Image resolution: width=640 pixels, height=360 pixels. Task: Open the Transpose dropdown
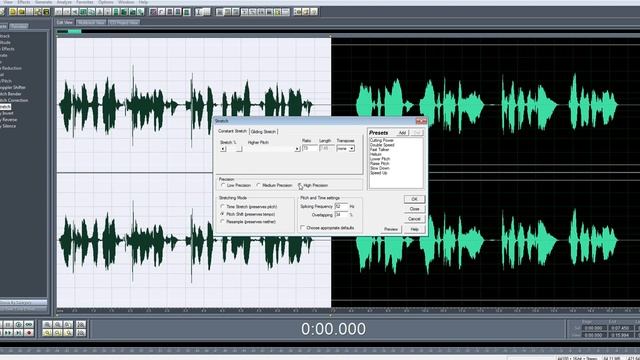click(351, 149)
